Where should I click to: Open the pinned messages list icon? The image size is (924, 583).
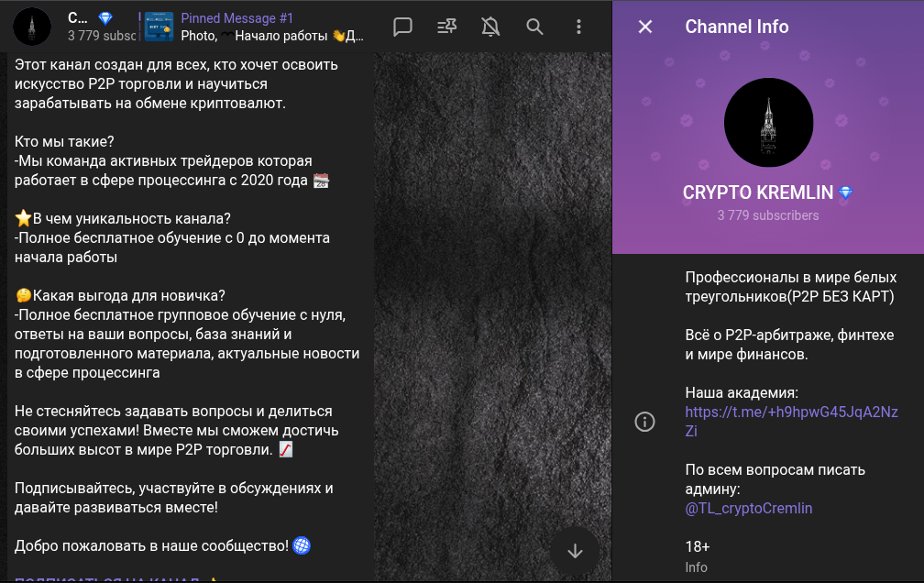pos(446,27)
